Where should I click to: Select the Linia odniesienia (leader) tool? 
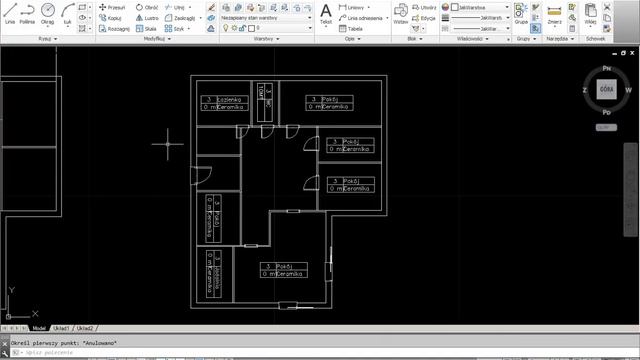click(x=361, y=18)
